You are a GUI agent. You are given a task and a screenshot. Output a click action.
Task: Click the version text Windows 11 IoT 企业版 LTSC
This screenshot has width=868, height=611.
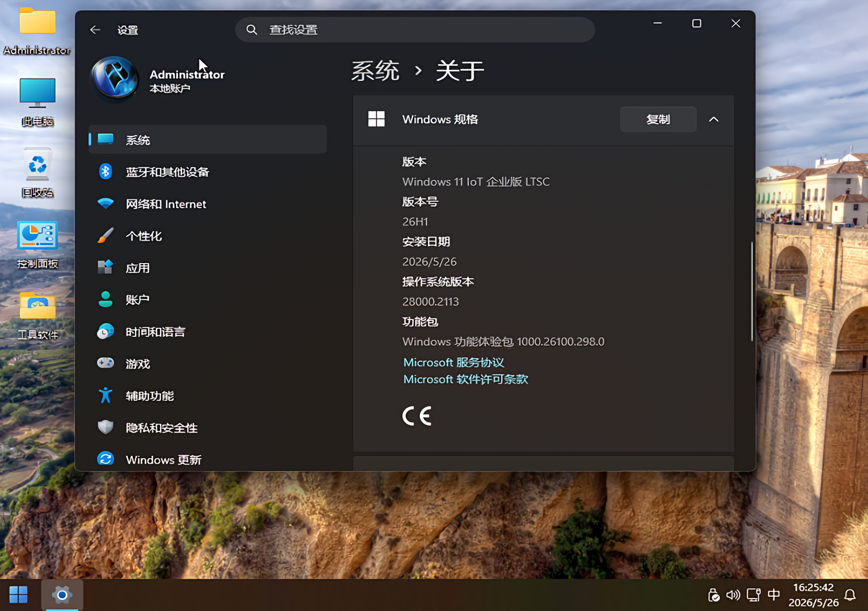(x=476, y=182)
